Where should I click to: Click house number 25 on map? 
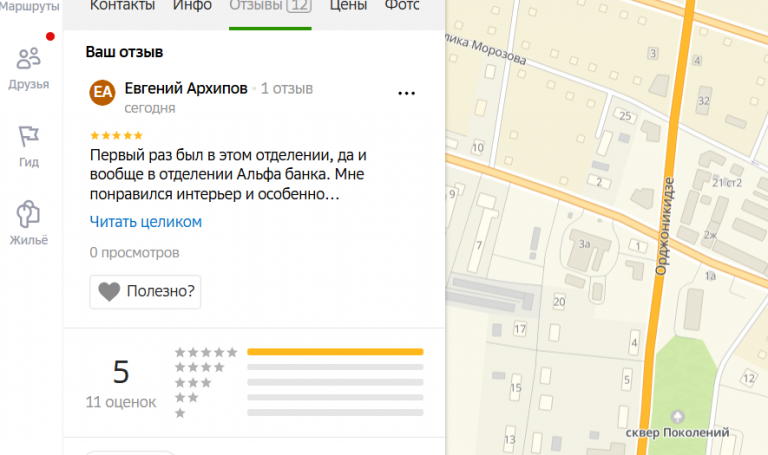point(625,116)
